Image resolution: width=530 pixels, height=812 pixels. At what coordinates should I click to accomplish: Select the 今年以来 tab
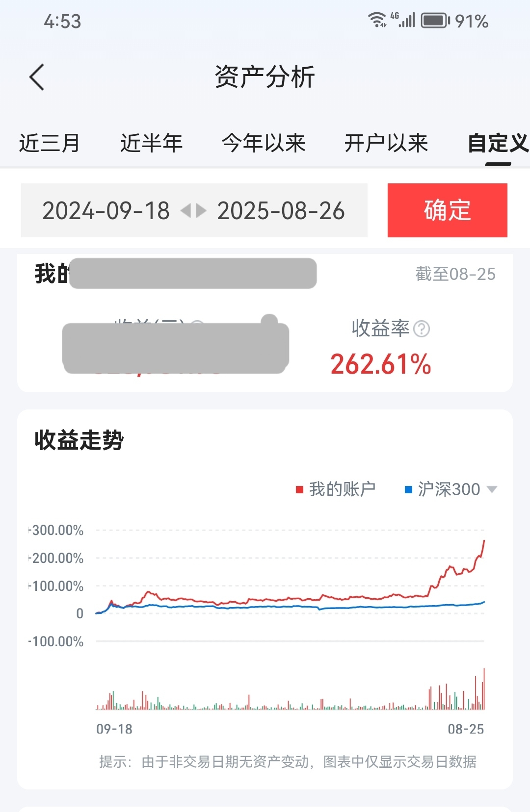pos(264,143)
